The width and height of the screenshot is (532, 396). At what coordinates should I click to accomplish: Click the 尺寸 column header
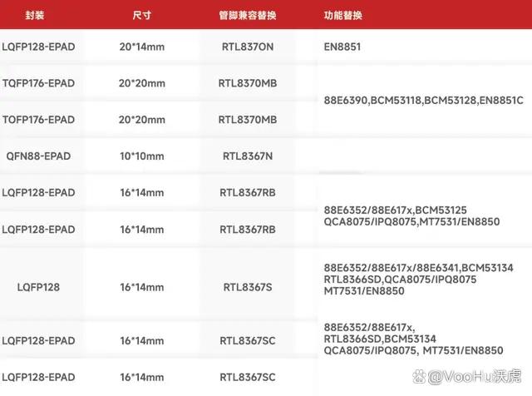tap(142, 15)
